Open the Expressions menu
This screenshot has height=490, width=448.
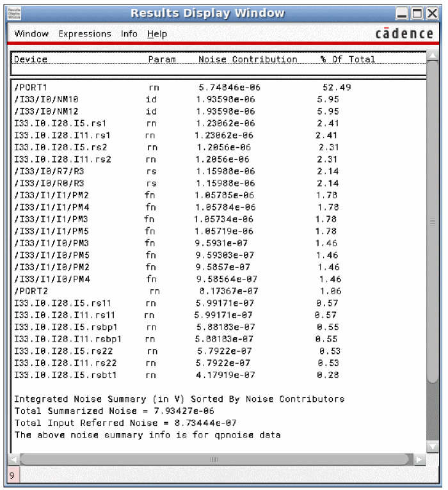(84, 34)
